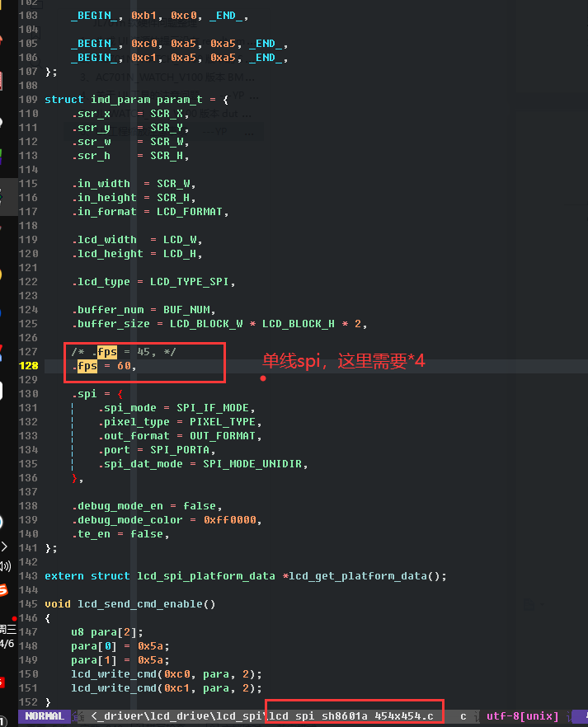Click the .buffer_num field name

tap(107, 310)
